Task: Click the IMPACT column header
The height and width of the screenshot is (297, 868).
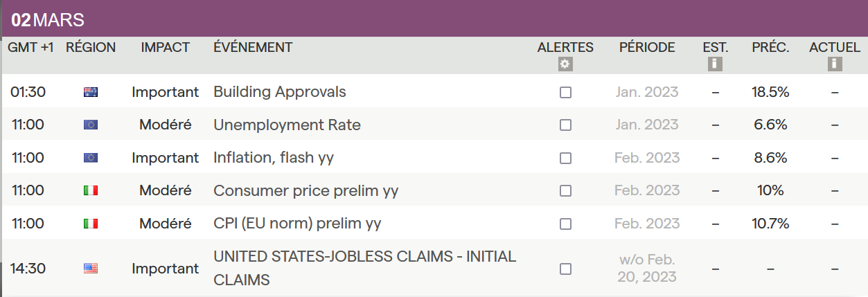Action: click(165, 47)
